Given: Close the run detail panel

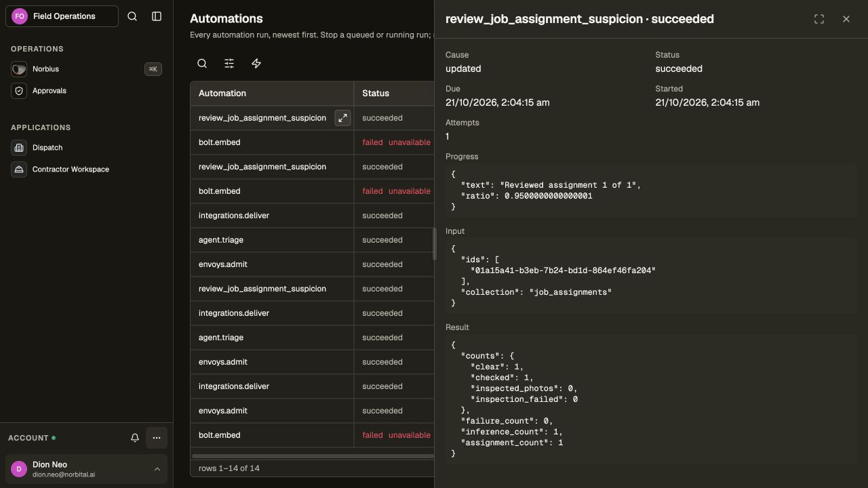Looking at the screenshot, I should (x=846, y=19).
